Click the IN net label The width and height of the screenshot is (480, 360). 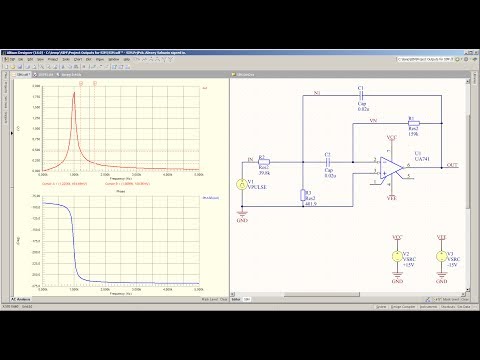(250, 160)
